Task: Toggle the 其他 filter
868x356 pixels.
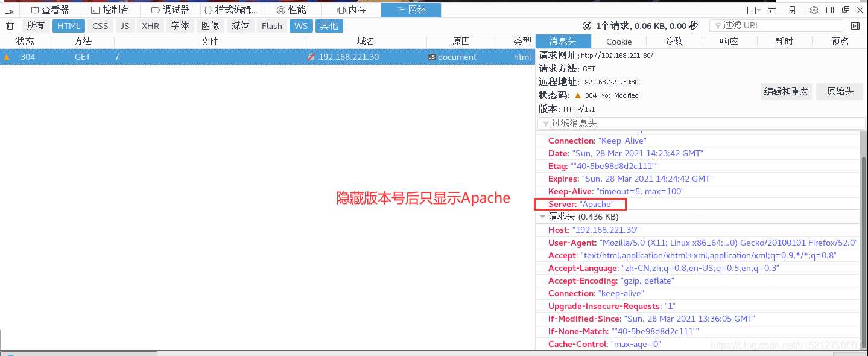Action: point(329,26)
